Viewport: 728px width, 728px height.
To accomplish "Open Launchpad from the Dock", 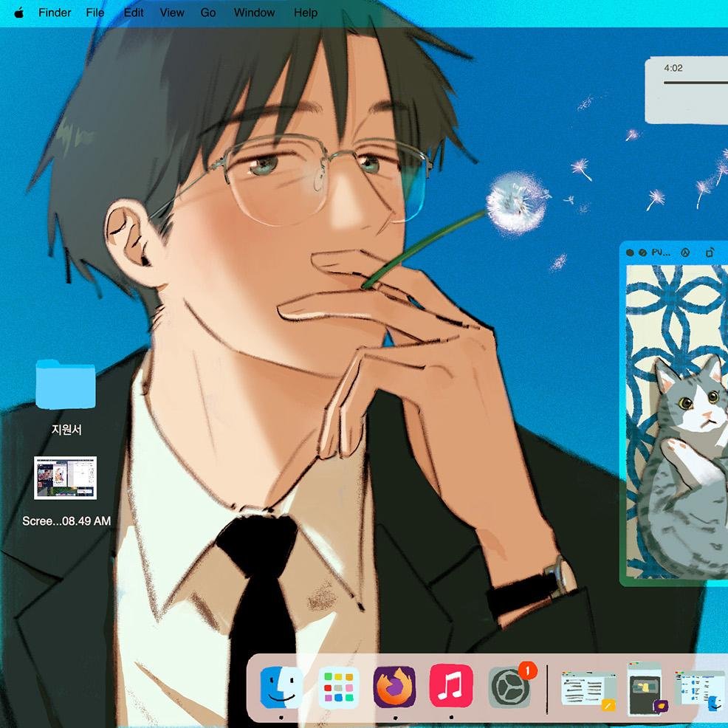I will click(x=338, y=687).
